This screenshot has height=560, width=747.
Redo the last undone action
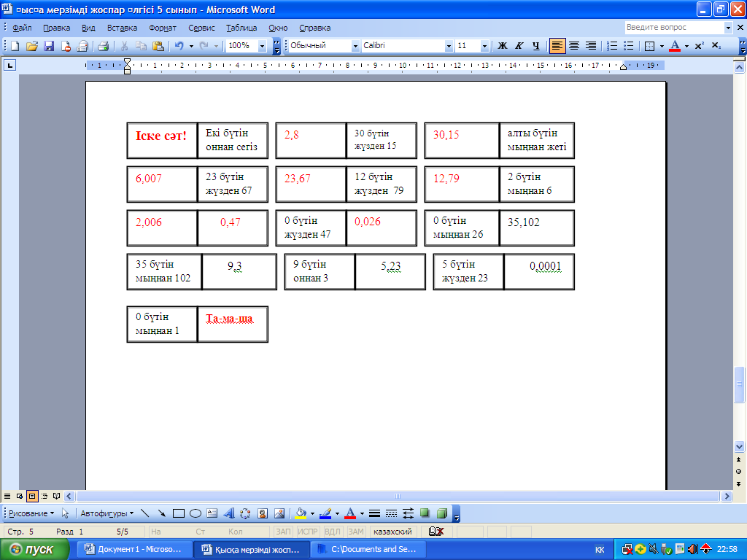click(204, 46)
